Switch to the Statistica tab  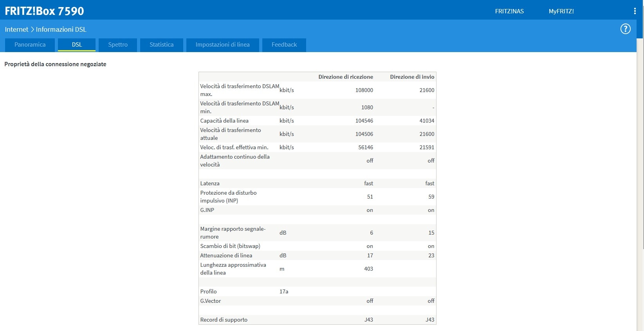(x=161, y=45)
